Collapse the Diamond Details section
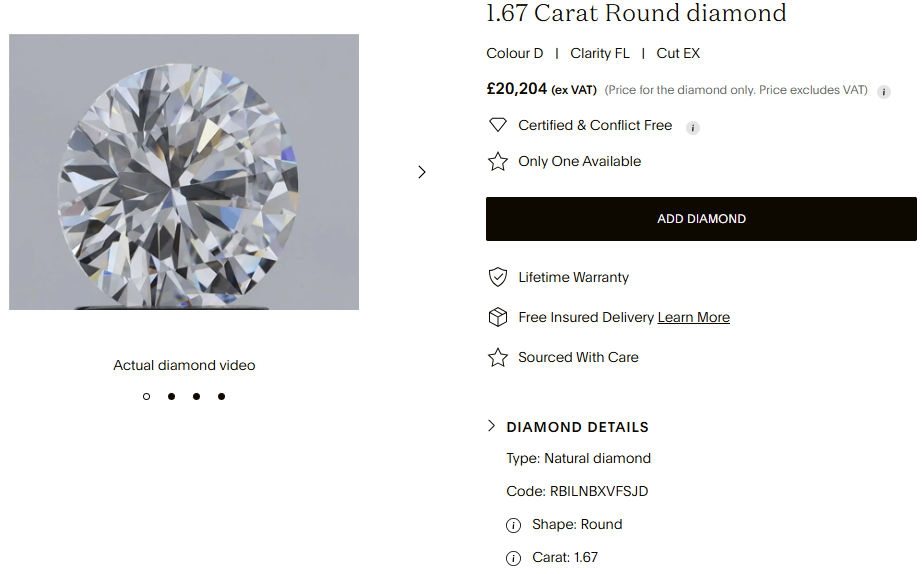This screenshot has width=922, height=574. [x=491, y=426]
